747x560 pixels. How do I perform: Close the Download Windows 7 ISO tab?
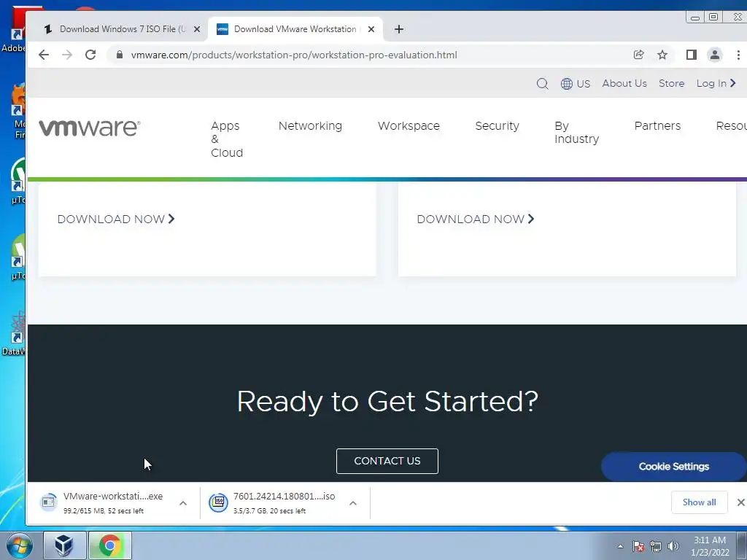197,29
